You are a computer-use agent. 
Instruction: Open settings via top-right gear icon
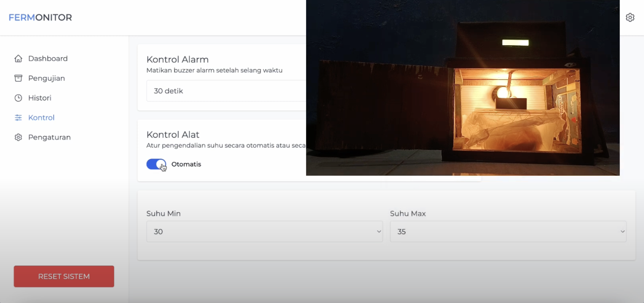click(630, 17)
